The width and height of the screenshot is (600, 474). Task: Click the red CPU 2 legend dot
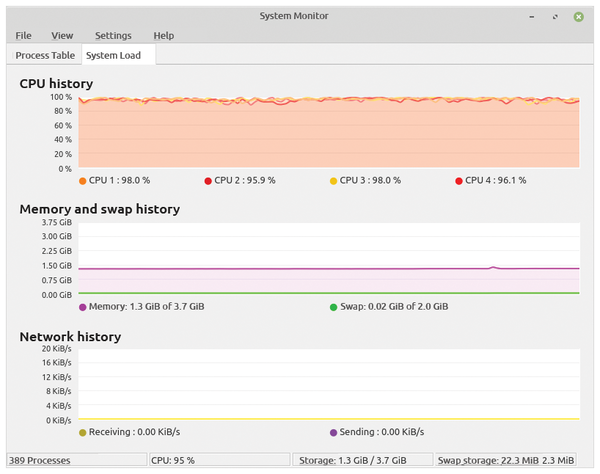pos(208,181)
